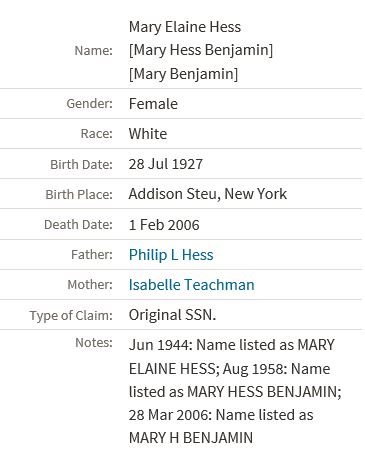Click the Birth Place label
365x457 pixels.
(79, 195)
